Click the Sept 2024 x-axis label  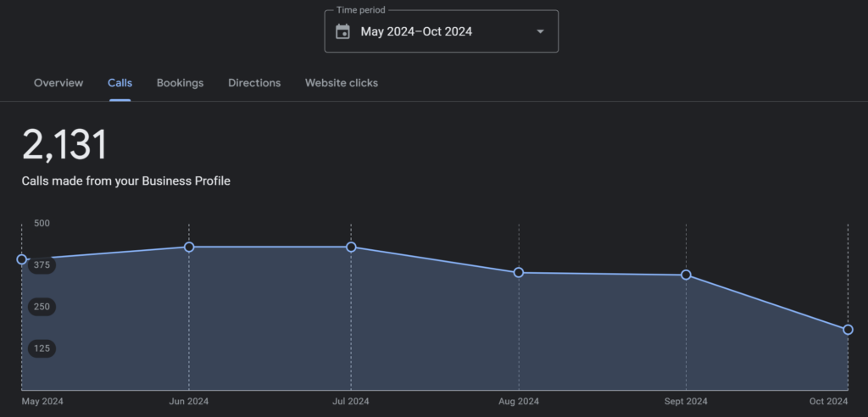click(x=686, y=401)
